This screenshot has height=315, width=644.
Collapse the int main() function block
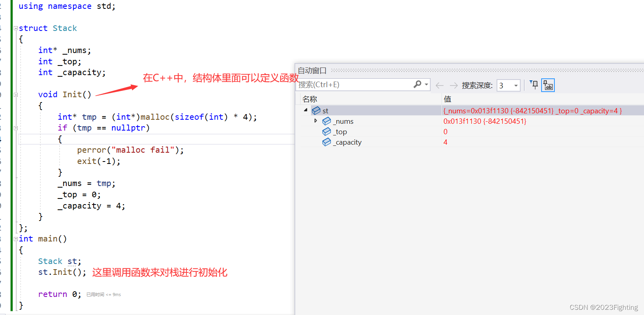[16, 239]
